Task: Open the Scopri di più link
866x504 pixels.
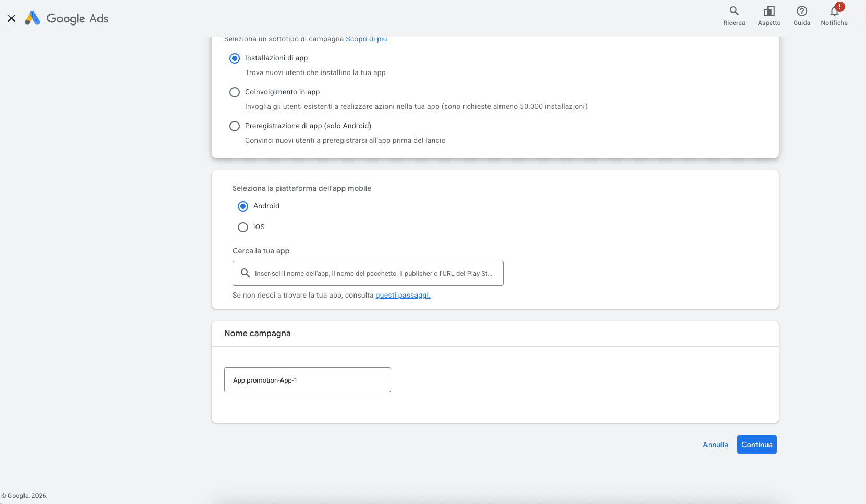Action: tap(367, 39)
